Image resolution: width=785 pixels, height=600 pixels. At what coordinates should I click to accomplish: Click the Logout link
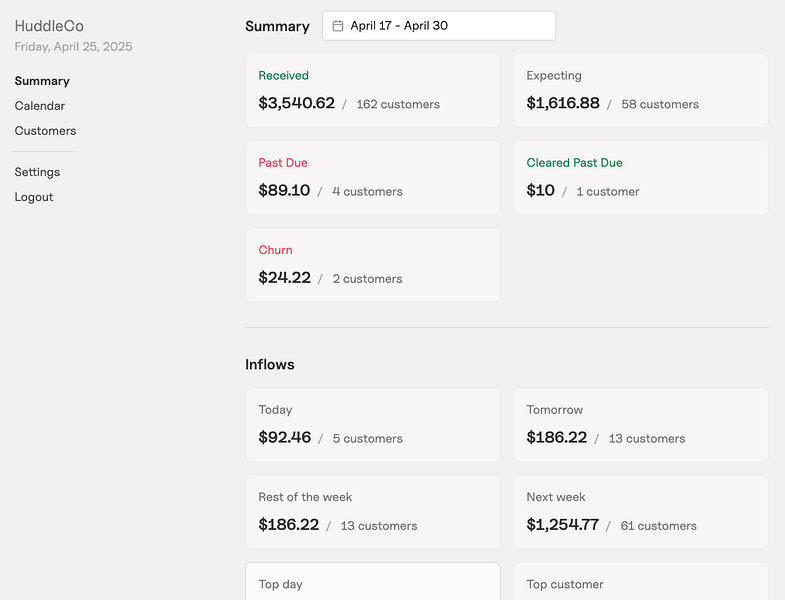click(x=34, y=197)
